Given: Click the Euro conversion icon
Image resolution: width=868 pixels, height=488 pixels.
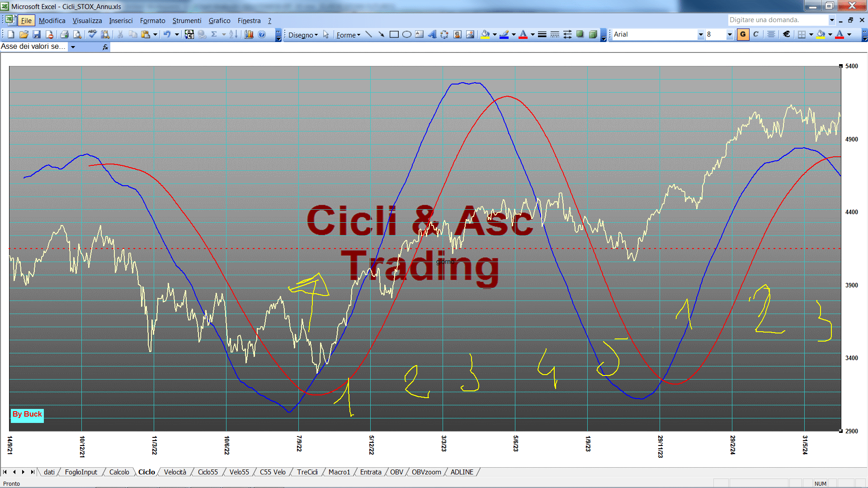Looking at the screenshot, I should (189, 34).
